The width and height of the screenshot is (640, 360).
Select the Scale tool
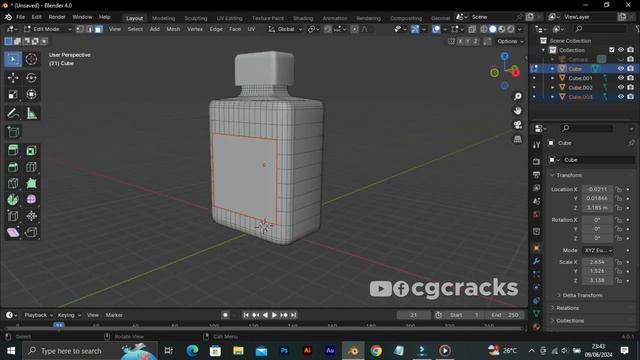coord(13,94)
